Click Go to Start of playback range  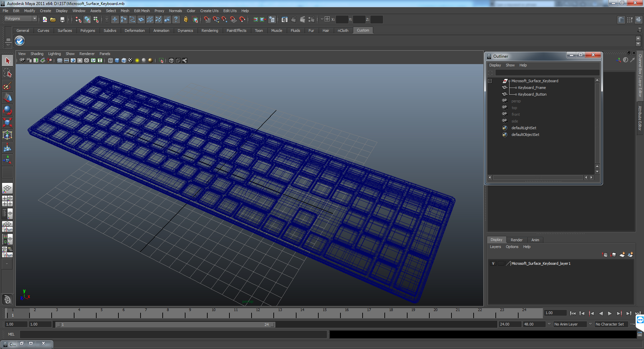click(573, 313)
